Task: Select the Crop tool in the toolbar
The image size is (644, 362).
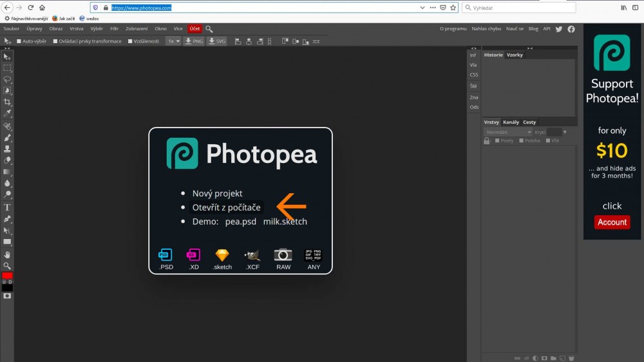Action: 8,102
